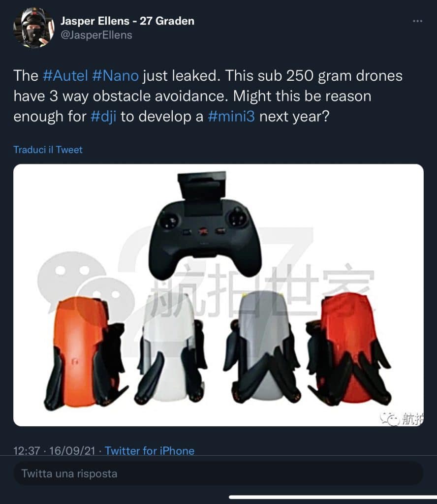This screenshot has height=504, width=437.
Task: Tap the orange folded drone in the photo
Action: pyautogui.click(x=84, y=353)
